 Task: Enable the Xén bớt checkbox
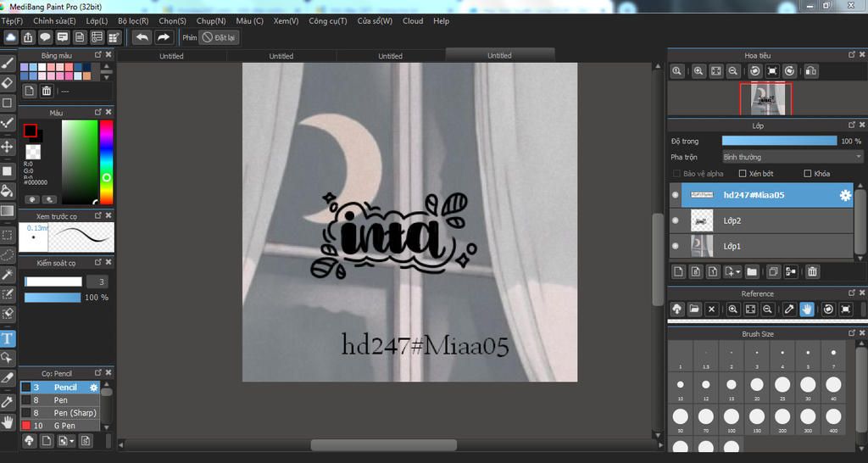click(x=743, y=173)
